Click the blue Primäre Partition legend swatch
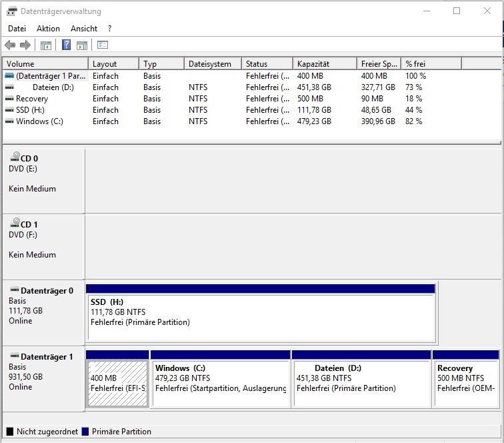504x443 pixels. pos(85,432)
